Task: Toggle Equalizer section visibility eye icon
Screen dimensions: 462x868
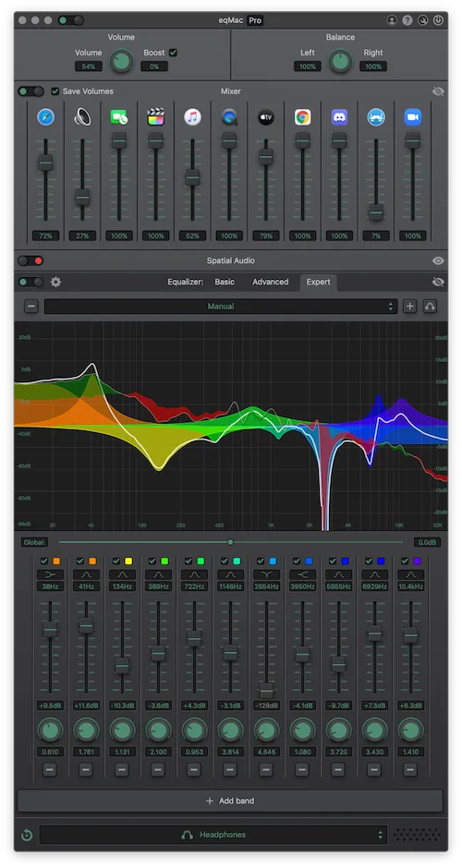Action: point(438,282)
